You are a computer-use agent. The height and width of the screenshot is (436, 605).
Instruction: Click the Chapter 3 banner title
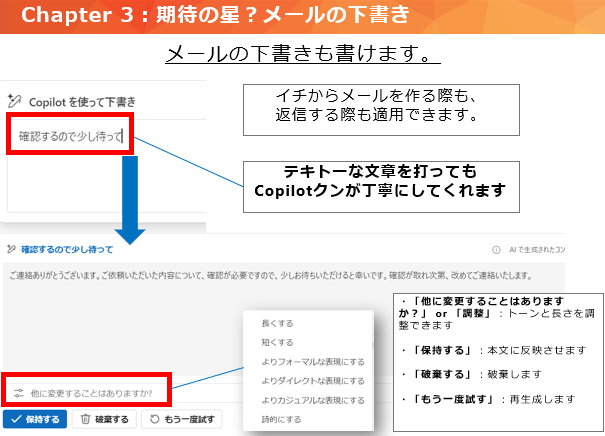pos(215,15)
